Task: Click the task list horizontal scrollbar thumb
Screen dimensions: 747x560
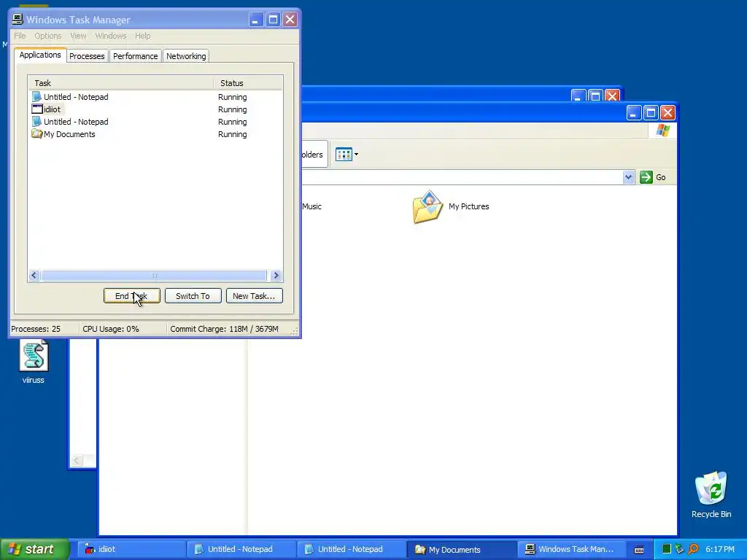Action: (x=153, y=275)
